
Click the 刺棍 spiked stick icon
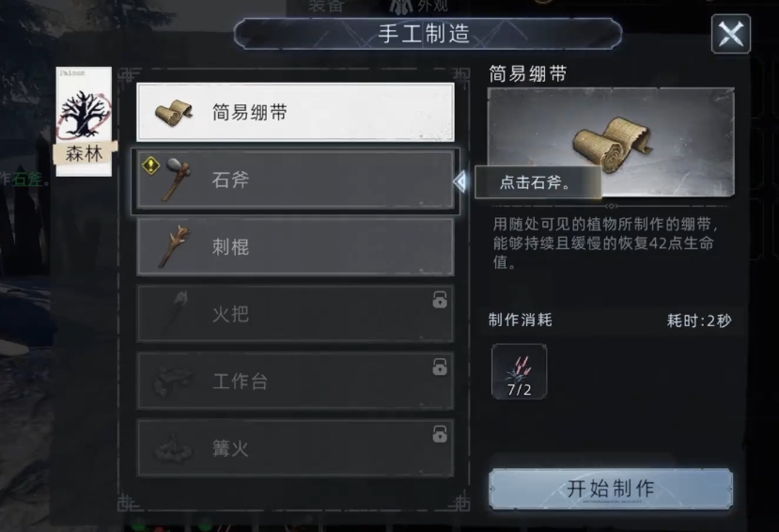(x=175, y=246)
